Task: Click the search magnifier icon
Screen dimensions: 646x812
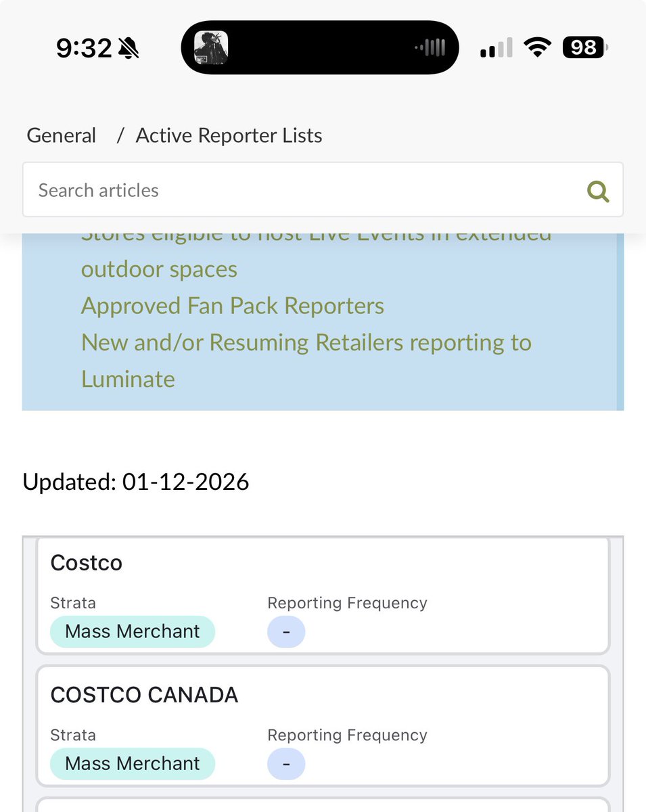Action: click(x=598, y=191)
